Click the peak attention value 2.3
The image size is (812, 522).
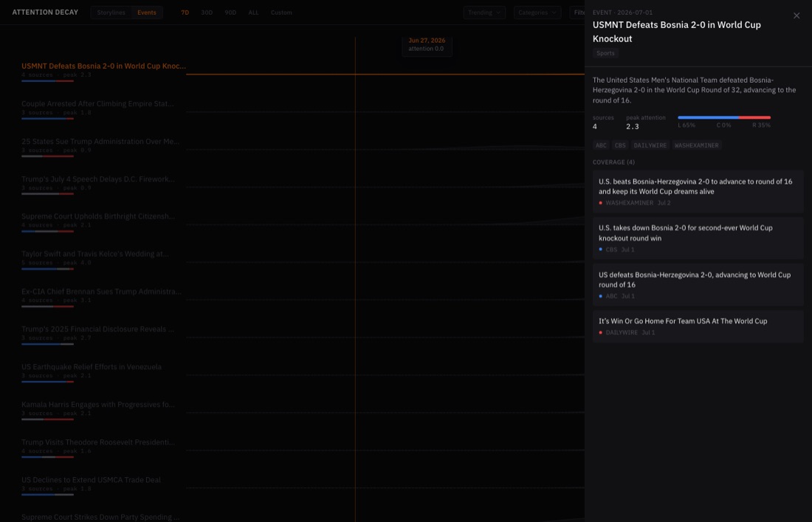[633, 126]
